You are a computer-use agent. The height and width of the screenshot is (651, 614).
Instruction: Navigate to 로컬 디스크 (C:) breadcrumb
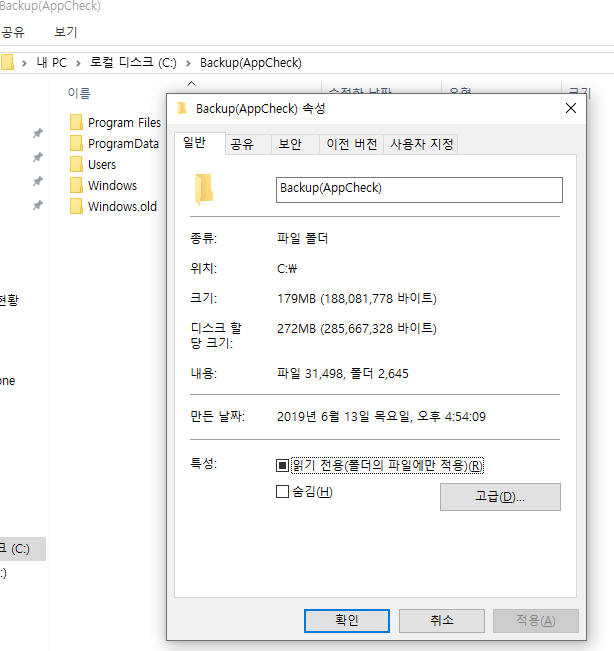tap(133, 63)
